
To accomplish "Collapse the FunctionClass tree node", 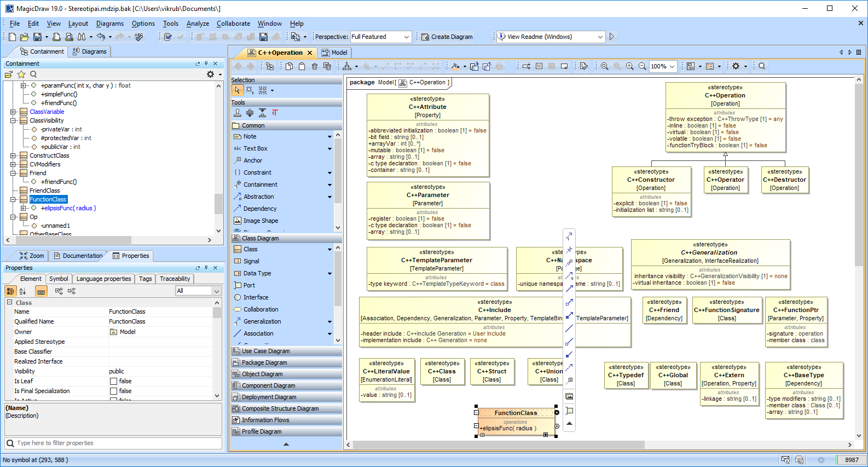I will tap(13, 199).
